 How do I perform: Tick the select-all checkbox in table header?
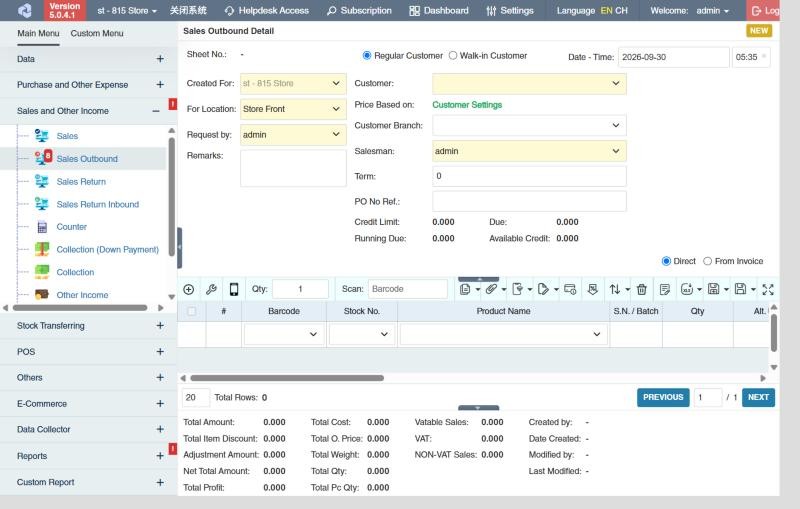point(191,311)
